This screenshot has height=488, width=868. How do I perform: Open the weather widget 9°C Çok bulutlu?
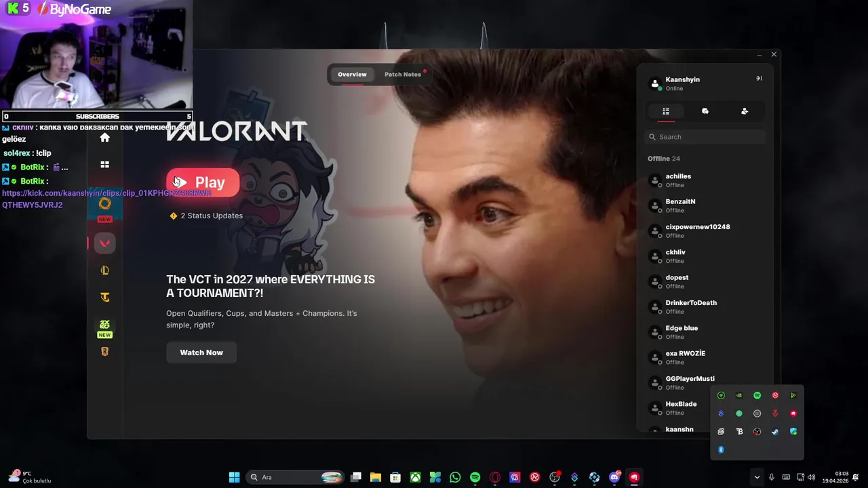pyautogui.click(x=28, y=477)
